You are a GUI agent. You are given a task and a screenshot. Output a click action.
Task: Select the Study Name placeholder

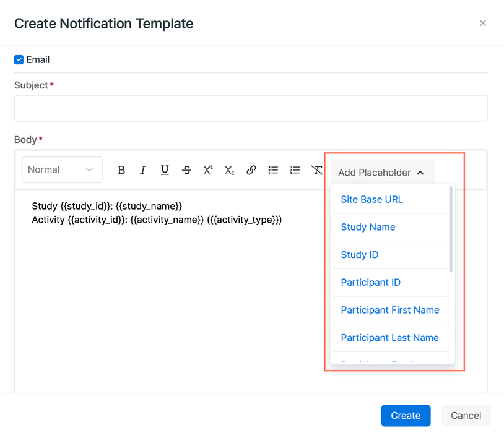pos(368,227)
